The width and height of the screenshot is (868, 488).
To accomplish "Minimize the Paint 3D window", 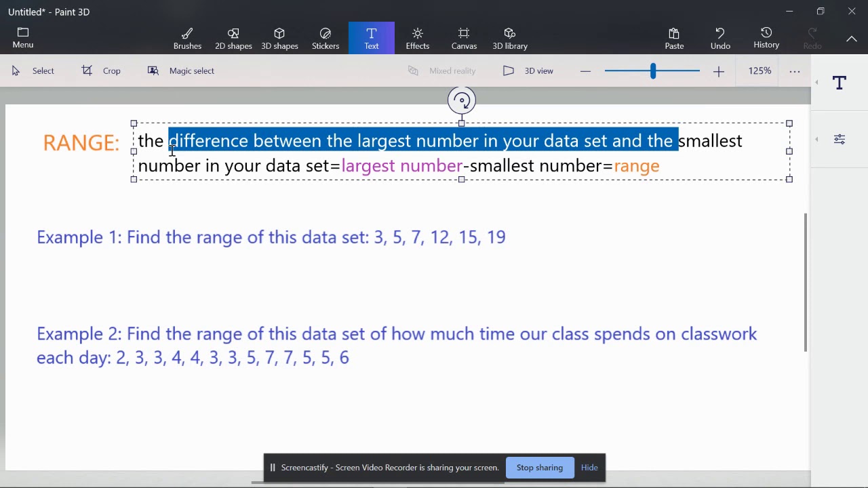I will pos(789,12).
